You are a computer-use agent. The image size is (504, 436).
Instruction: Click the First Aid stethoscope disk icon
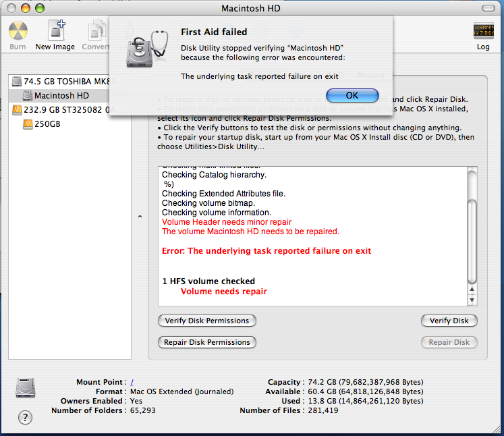[148, 49]
